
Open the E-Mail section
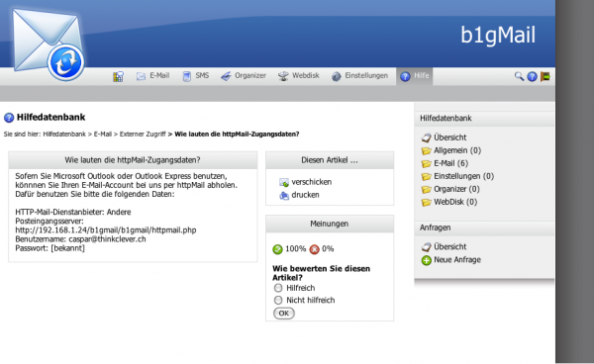click(153, 76)
